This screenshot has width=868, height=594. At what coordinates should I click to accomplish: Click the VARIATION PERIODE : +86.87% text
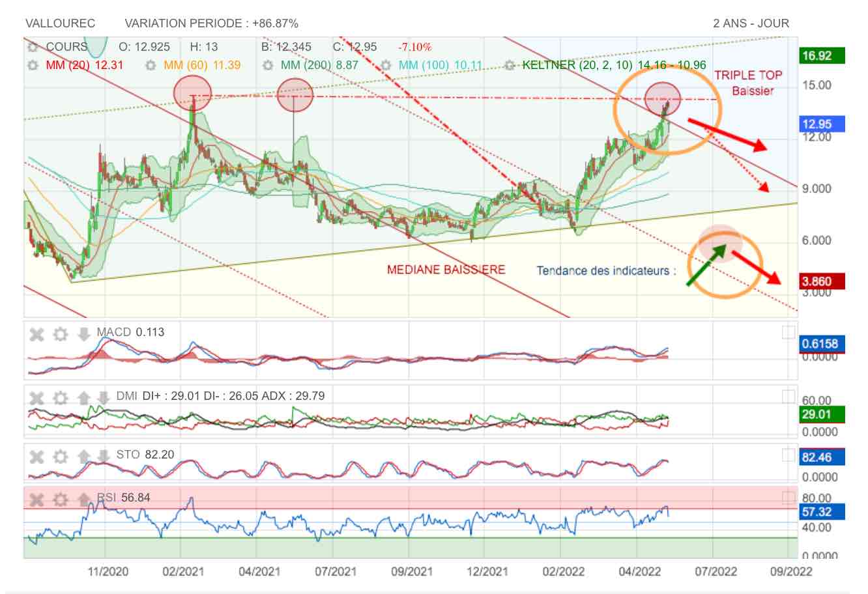tap(211, 23)
